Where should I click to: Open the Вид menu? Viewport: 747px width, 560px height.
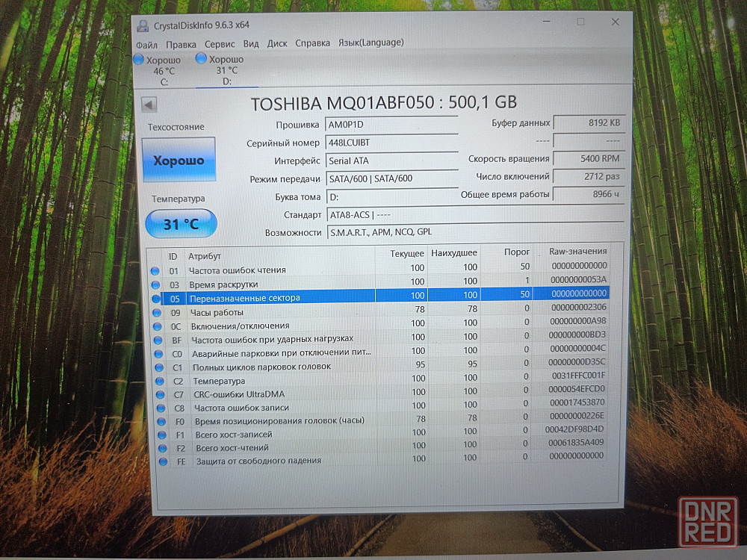[251, 43]
